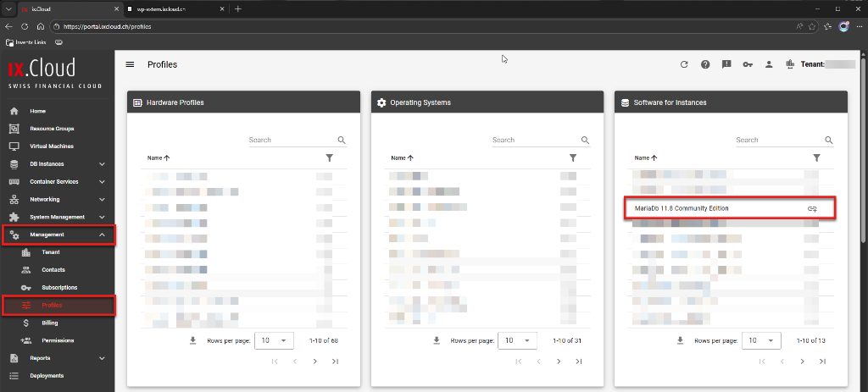Download the Hardware Profiles list

193,340
